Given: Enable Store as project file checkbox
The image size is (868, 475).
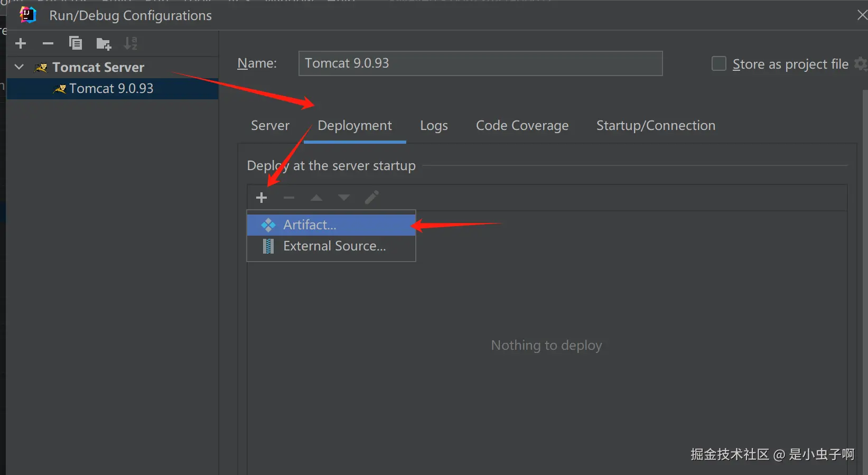Looking at the screenshot, I should point(719,64).
